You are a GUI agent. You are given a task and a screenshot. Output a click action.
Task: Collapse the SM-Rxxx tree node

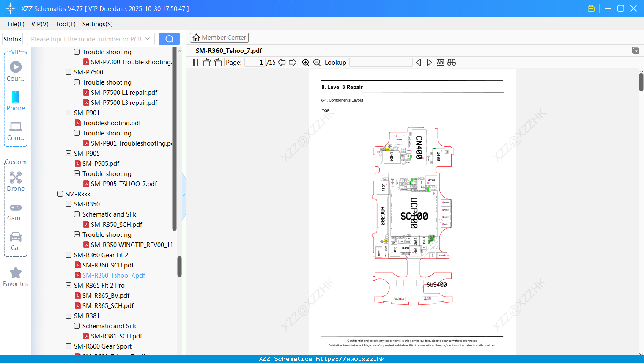click(60, 194)
